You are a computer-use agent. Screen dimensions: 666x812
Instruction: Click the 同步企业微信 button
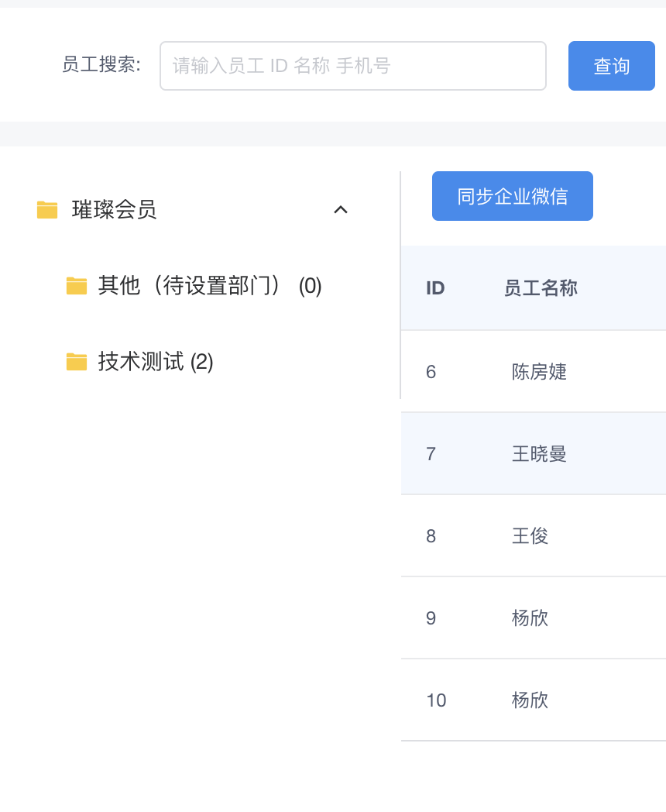pos(512,196)
